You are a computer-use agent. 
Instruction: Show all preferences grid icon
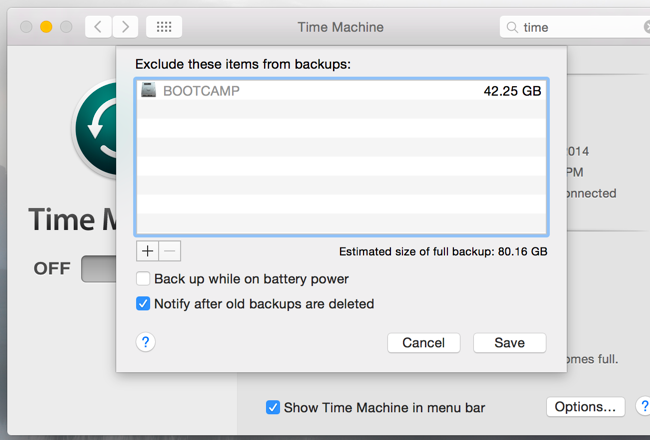(x=164, y=27)
